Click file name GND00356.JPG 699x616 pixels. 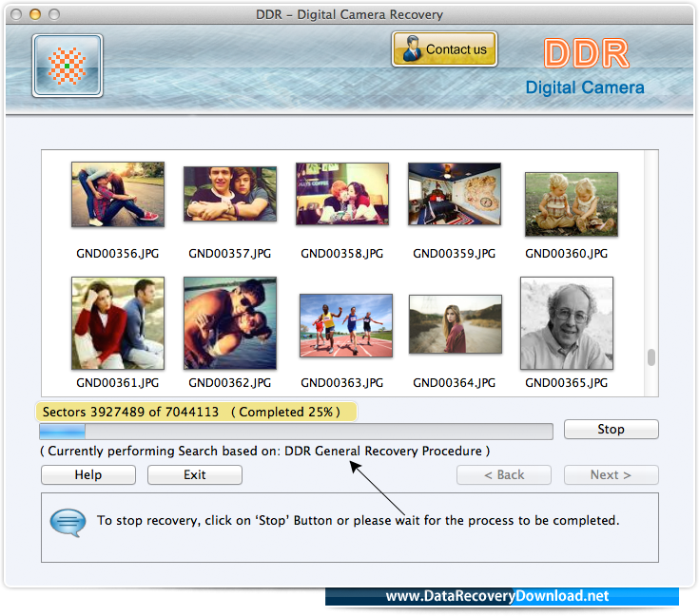coord(118,254)
